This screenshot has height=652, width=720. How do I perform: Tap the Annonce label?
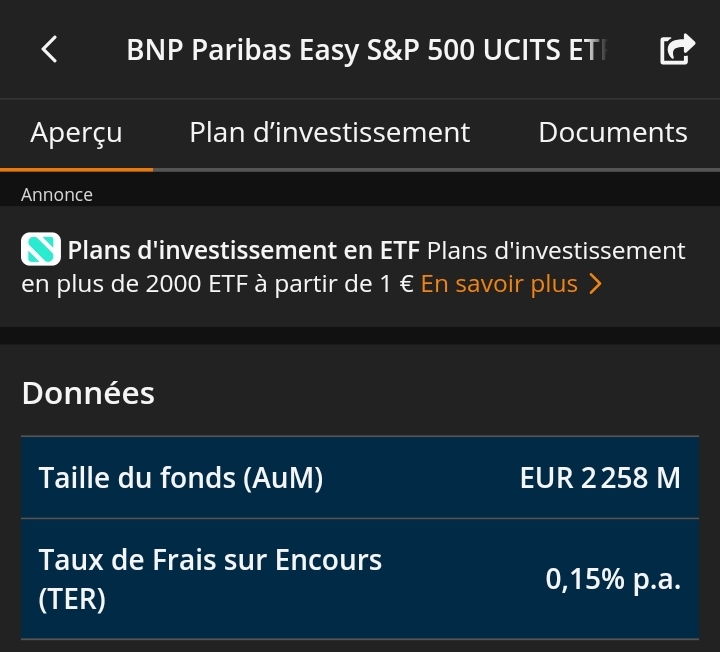pos(57,195)
